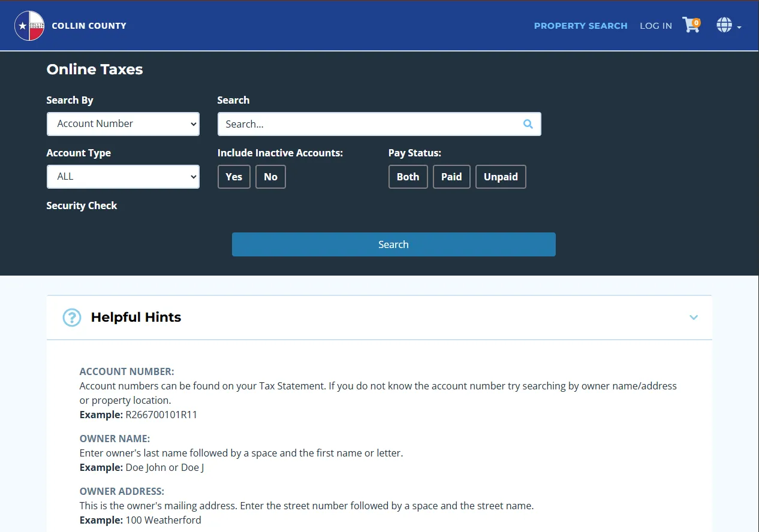Go to Property Search in navigation

[x=580, y=26]
